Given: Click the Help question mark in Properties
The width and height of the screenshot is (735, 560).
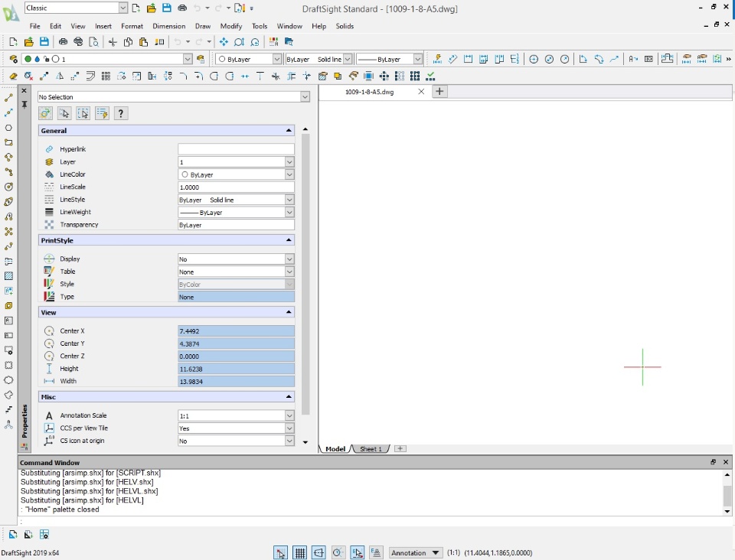Looking at the screenshot, I should click(x=121, y=113).
